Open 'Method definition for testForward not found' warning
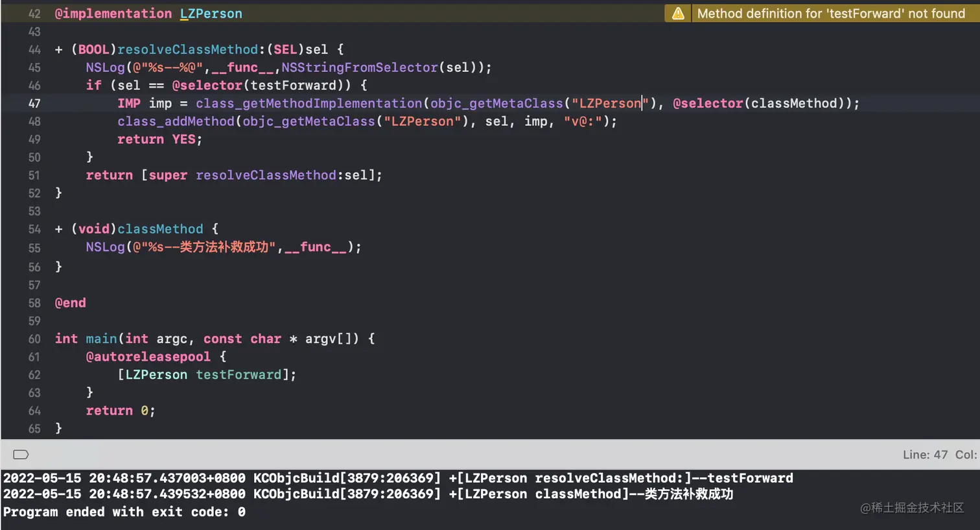 (x=831, y=14)
